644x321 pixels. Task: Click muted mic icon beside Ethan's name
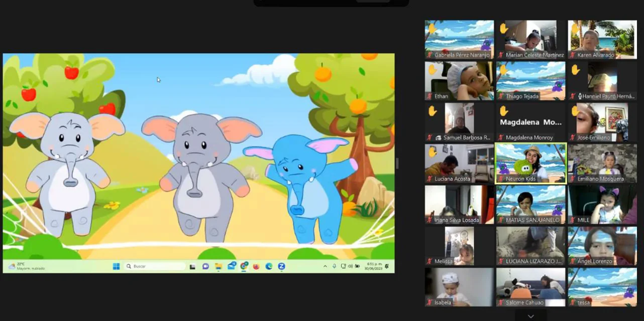click(x=430, y=96)
